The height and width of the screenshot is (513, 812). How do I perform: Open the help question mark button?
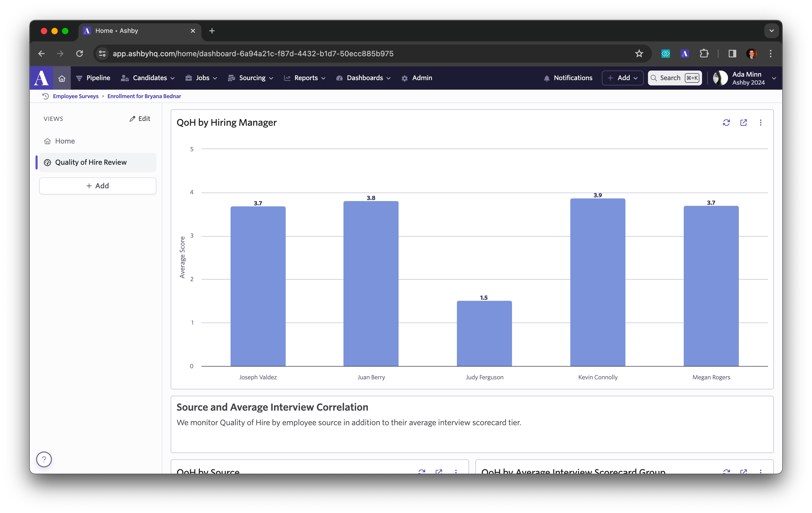44,459
